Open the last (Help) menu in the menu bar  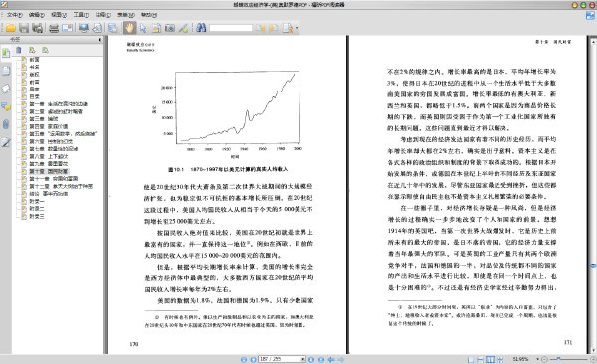point(149,15)
